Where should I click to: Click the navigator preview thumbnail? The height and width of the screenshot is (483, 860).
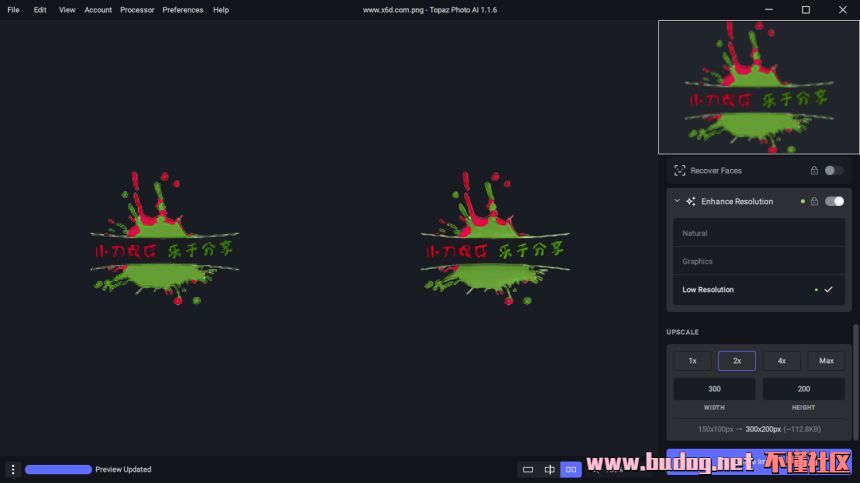coord(759,87)
